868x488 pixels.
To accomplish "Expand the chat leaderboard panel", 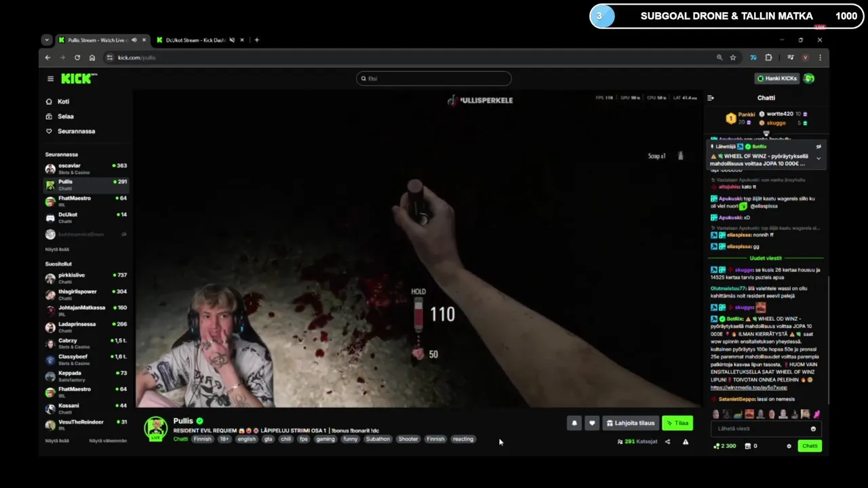I will coord(766,134).
